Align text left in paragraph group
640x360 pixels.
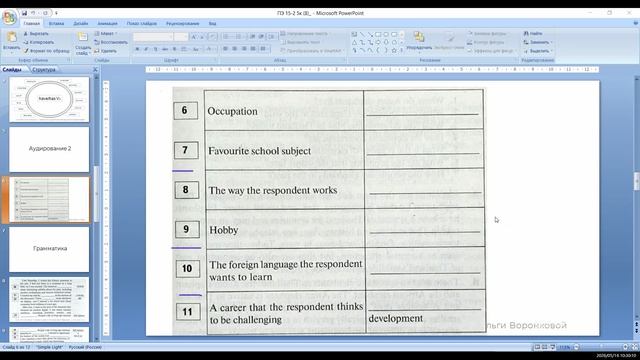(x=225, y=49)
